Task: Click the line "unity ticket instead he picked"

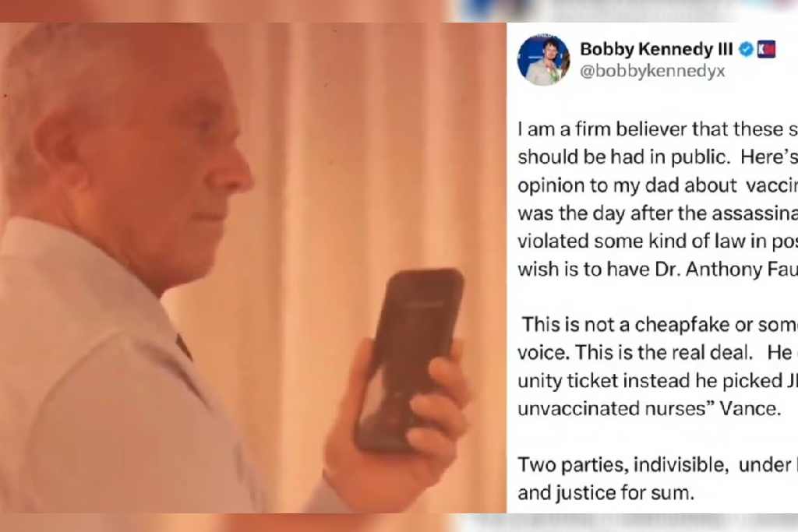Action: [658, 380]
